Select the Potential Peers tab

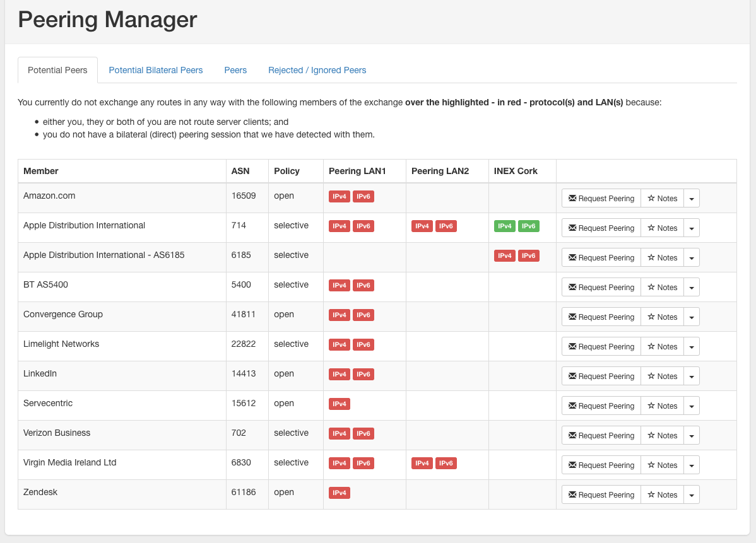point(57,71)
